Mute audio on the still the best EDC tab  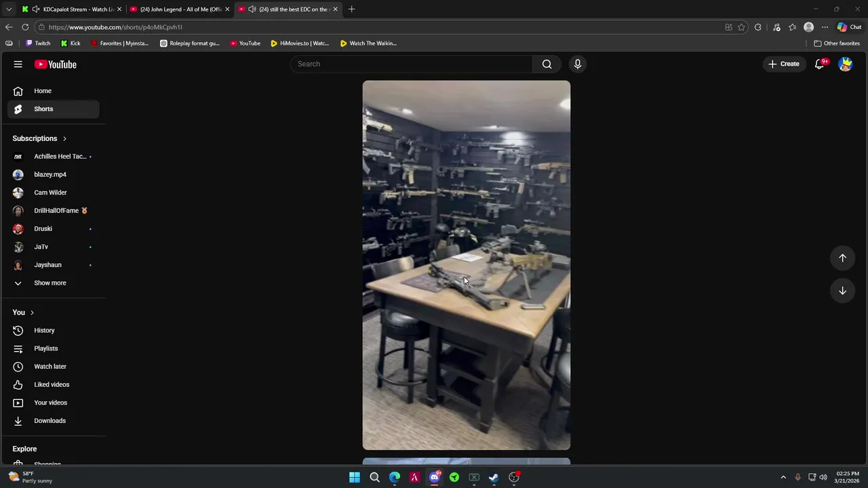(252, 9)
